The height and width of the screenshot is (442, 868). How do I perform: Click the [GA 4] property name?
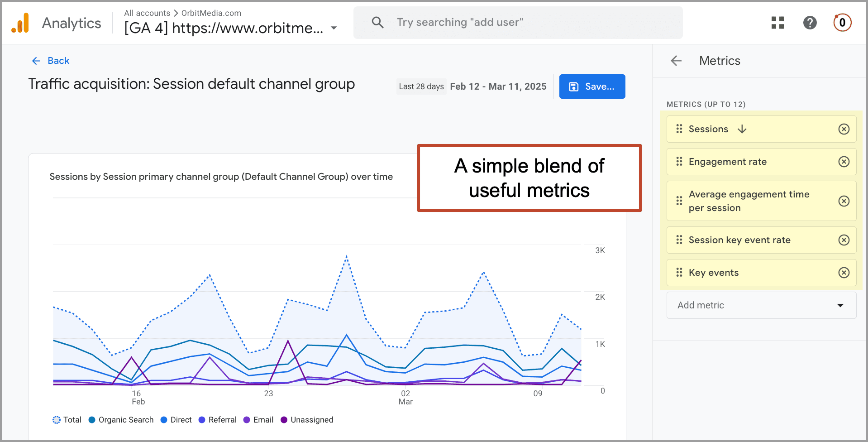(224, 28)
